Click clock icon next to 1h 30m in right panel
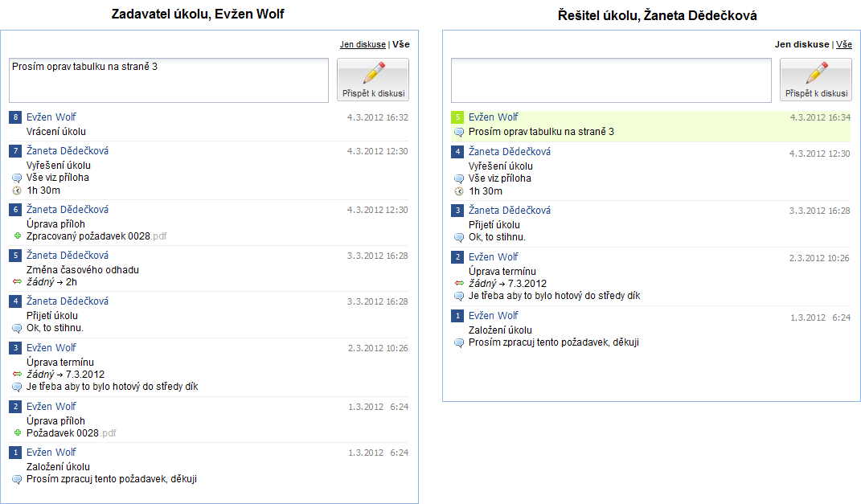 (459, 191)
